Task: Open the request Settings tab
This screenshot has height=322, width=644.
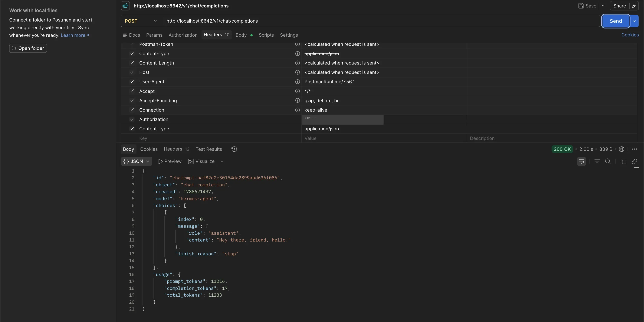Action: coord(289,35)
